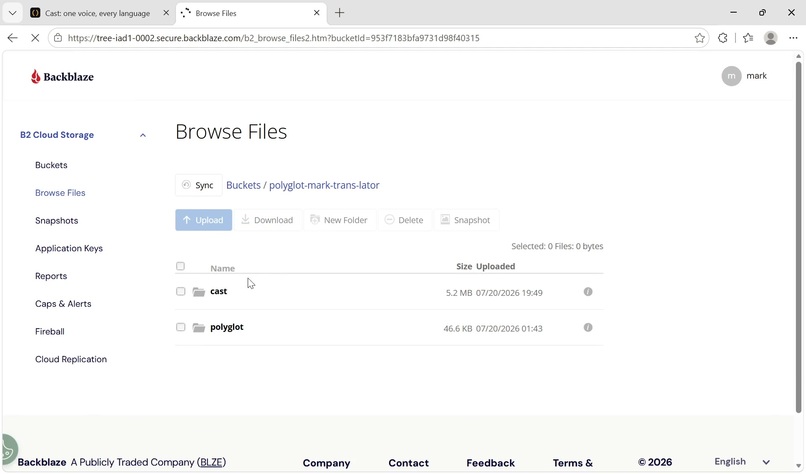
Task: Click the Size column header
Action: point(464,266)
